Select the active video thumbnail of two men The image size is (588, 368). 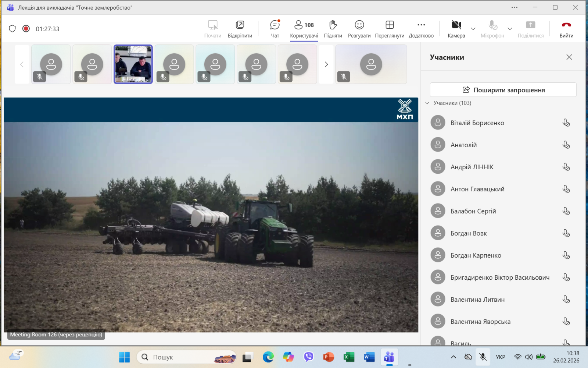coord(133,64)
